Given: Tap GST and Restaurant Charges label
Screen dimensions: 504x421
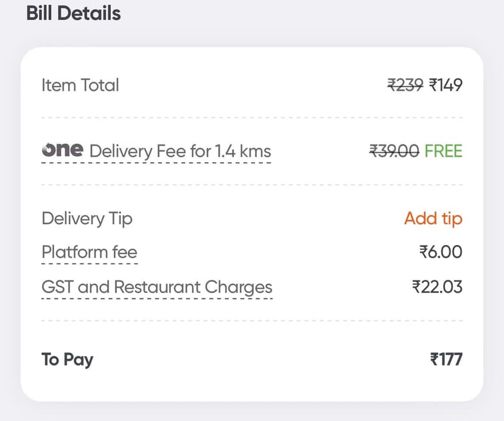Looking at the screenshot, I should tap(156, 286).
